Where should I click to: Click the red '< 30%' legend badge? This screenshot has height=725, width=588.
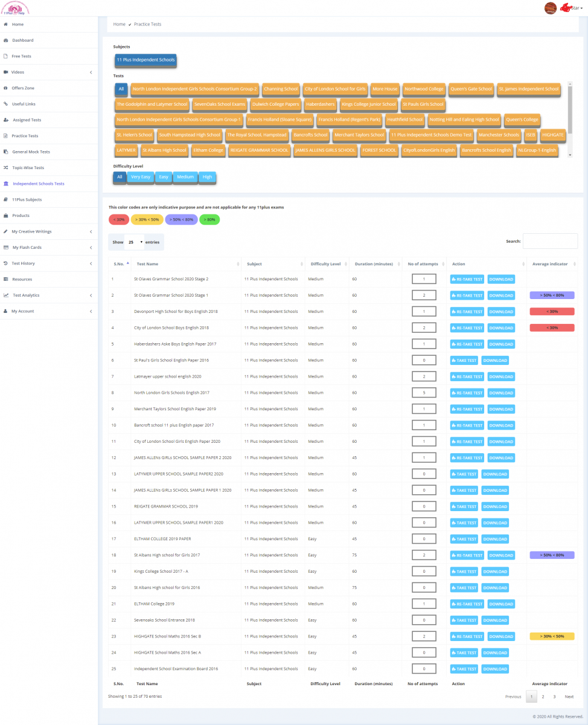coord(118,219)
